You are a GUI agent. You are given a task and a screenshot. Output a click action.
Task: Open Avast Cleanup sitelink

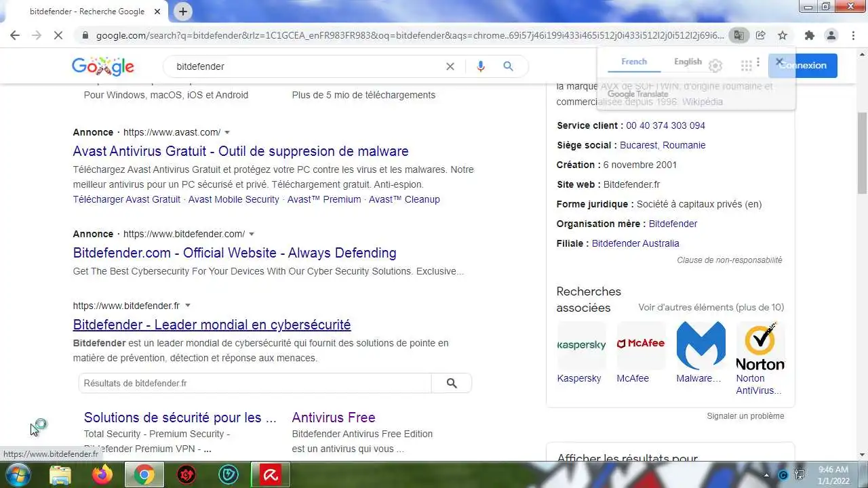(x=404, y=199)
